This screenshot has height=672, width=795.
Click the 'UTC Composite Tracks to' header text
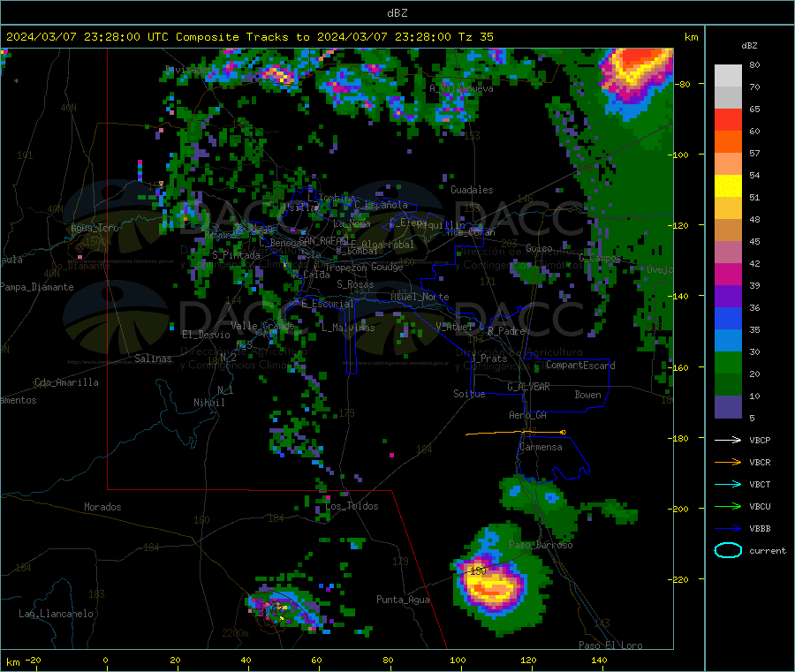click(228, 37)
